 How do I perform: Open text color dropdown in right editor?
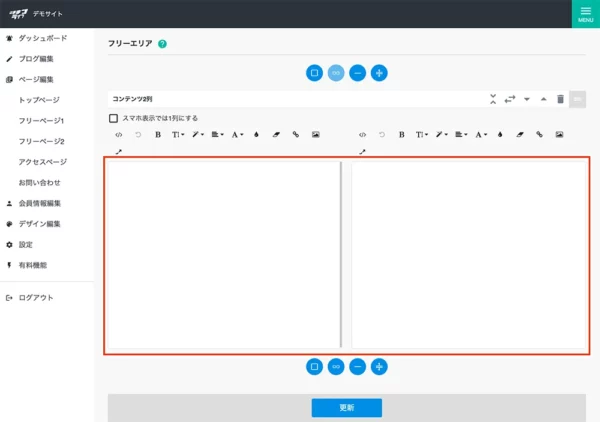point(481,134)
